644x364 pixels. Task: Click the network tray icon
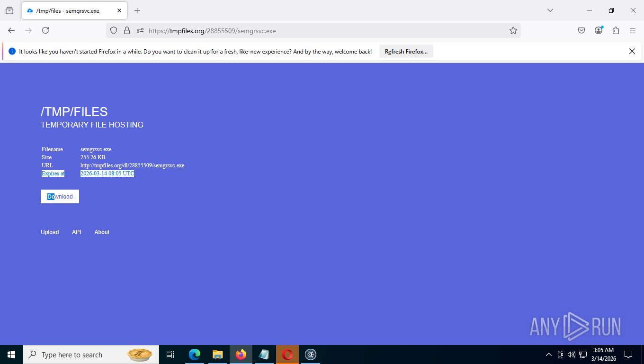point(583,355)
